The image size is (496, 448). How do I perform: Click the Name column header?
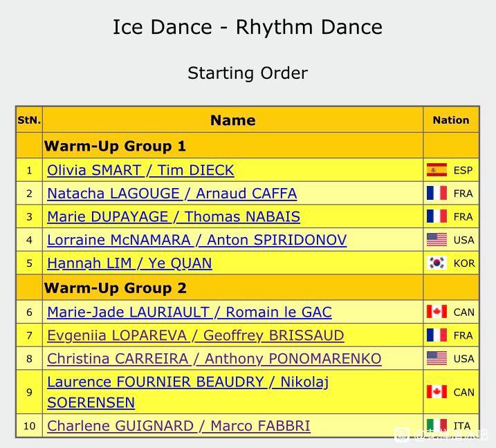[x=233, y=120]
